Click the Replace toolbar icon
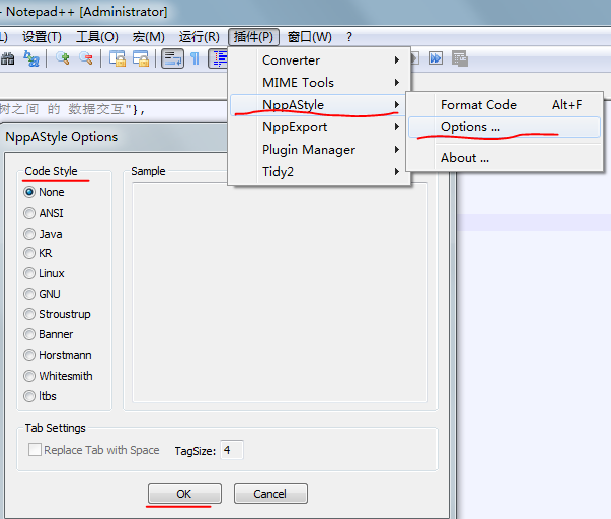Screen dimensions: 611x519 (31, 59)
